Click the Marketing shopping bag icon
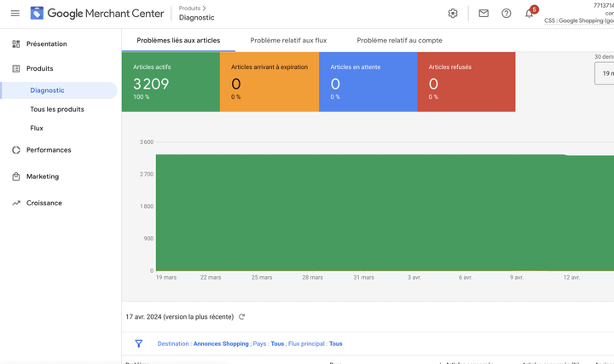Screen dimensions: 614x364 pos(16,176)
